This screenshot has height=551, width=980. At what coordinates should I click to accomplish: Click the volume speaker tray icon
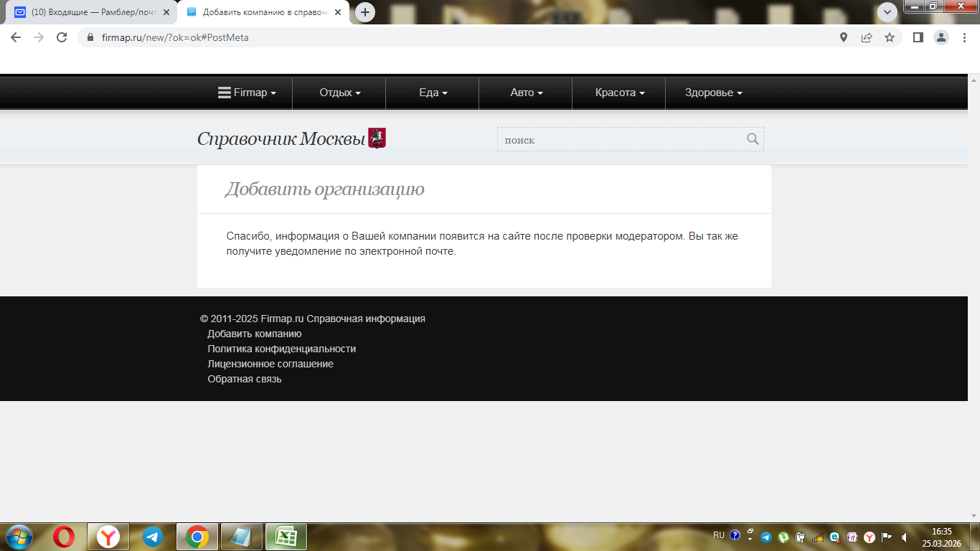pyautogui.click(x=905, y=537)
